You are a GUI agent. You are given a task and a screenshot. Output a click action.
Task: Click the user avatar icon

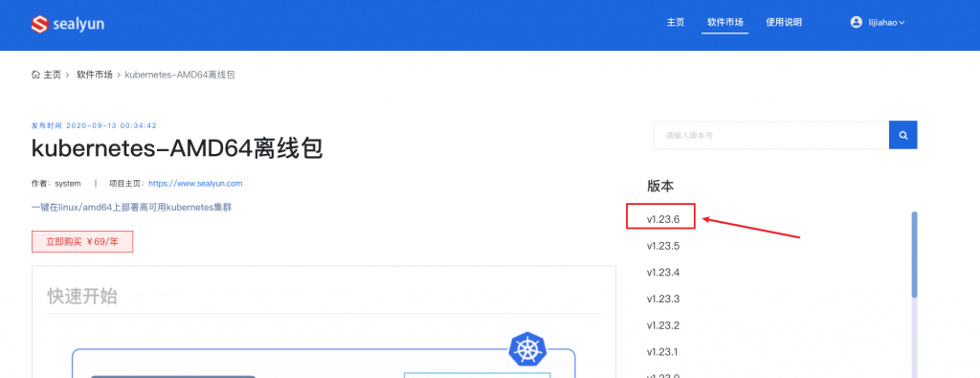click(x=856, y=22)
